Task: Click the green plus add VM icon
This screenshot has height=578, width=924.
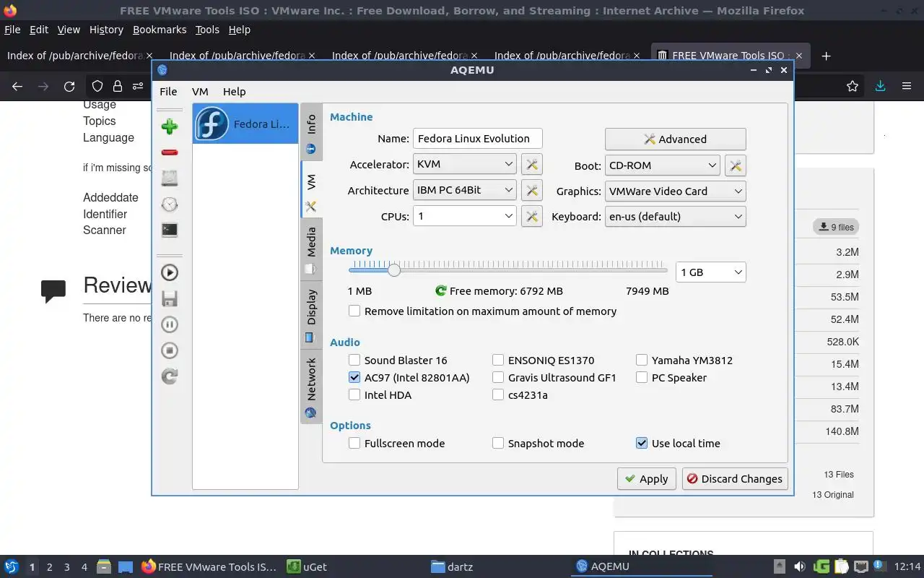Action: click(170, 126)
